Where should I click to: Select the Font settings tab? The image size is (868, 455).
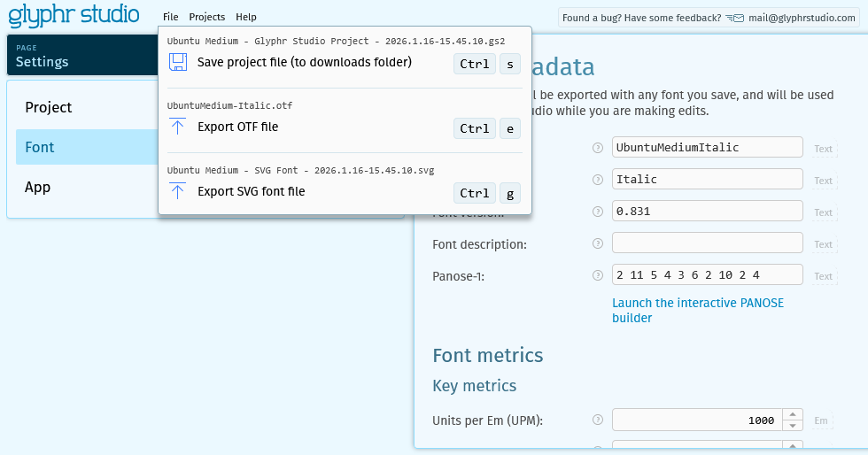pyautogui.click(x=87, y=147)
